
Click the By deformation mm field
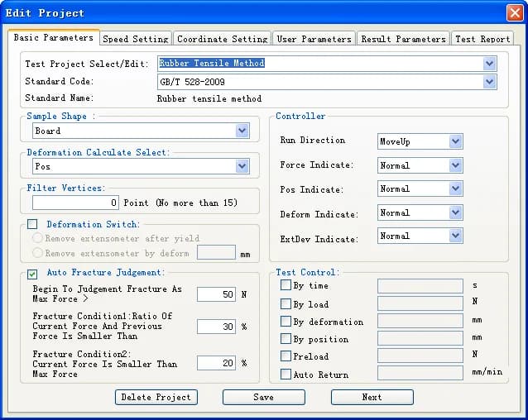(420, 321)
